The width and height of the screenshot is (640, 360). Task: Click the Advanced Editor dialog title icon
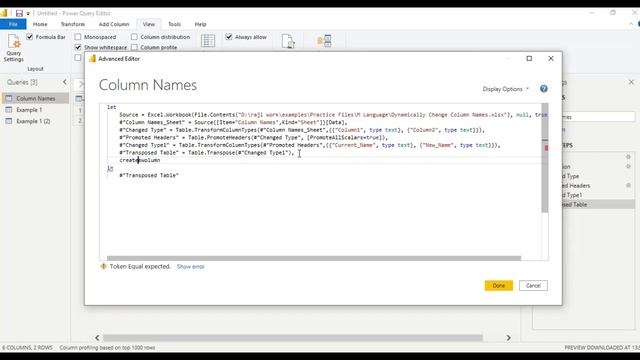click(92, 59)
